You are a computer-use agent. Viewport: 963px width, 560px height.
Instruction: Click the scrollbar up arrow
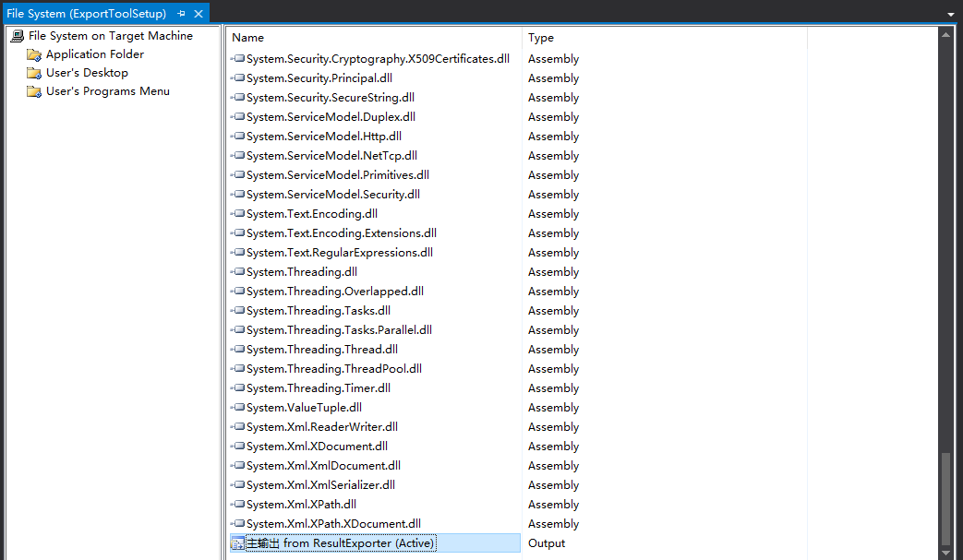pos(946,35)
